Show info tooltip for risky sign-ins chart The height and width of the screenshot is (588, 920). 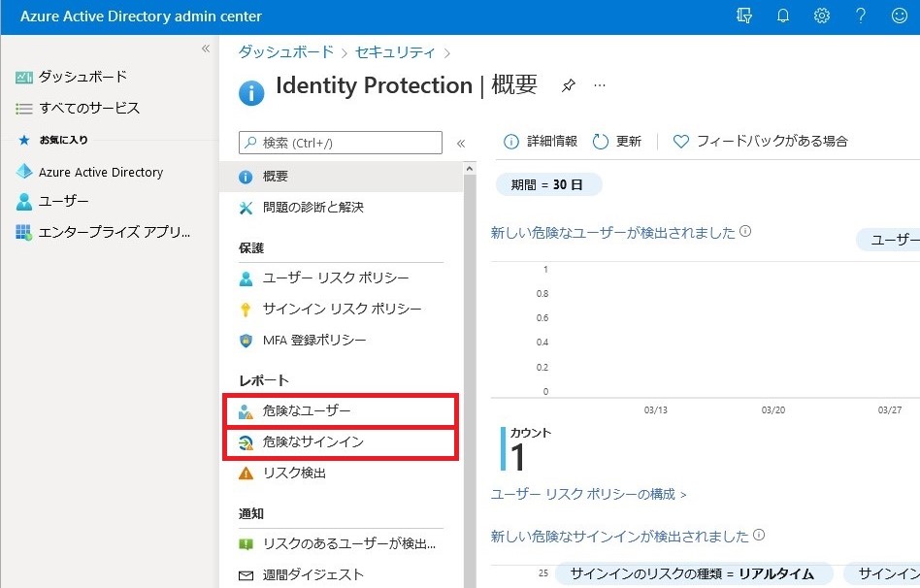point(759,535)
